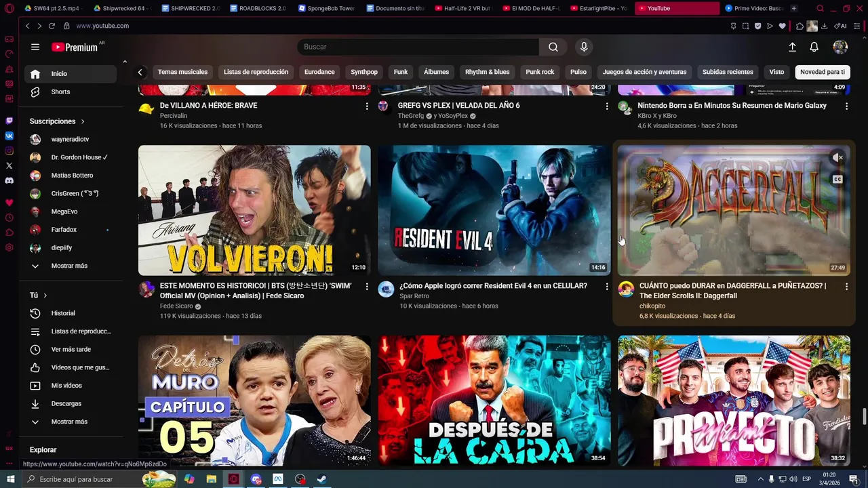Screen dimensions: 868x488
Task: Open the account avatar menu
Action: [840, 47]
